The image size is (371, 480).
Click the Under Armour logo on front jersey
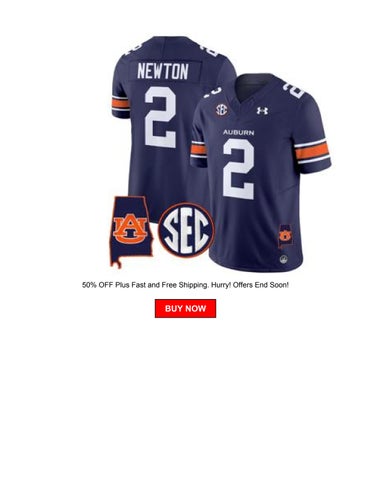point(262,111)
